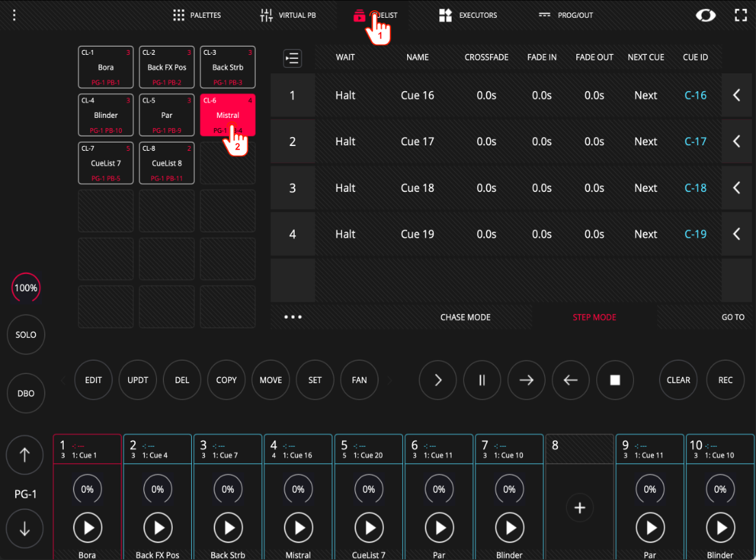The image size is (756, 560).
Task: Start the Back FX Pos playback
Action: (158, 528)
